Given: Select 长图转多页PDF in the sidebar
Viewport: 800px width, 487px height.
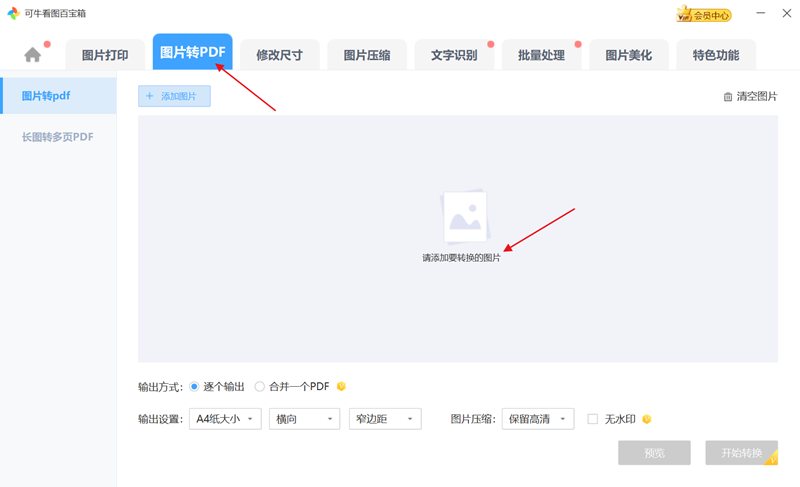Looking at the screenshot, I should click(58, 137).
